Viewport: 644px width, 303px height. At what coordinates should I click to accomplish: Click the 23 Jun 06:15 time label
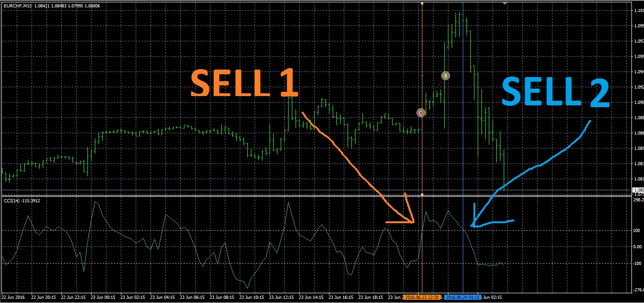point(192,297)
